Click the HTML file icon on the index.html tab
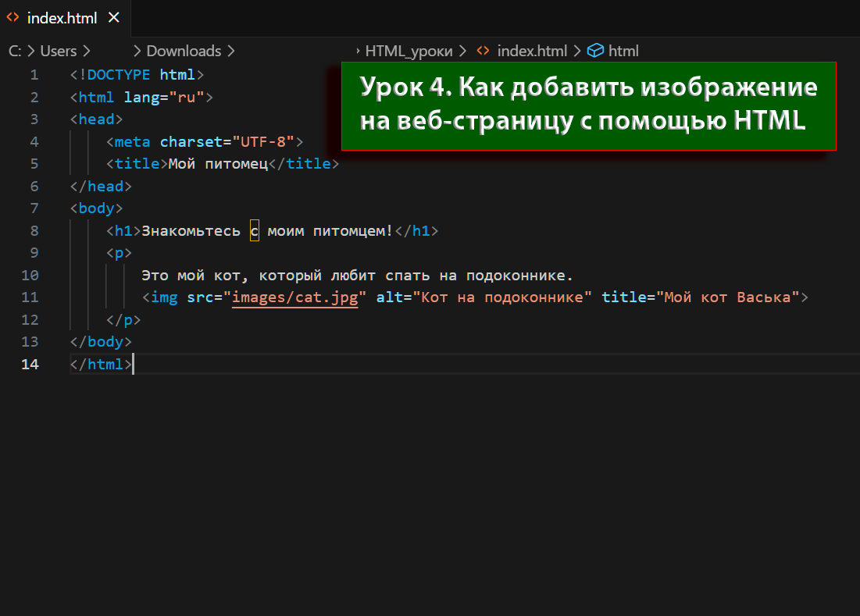This screenshot has width=860, height=616. (13, 18)
